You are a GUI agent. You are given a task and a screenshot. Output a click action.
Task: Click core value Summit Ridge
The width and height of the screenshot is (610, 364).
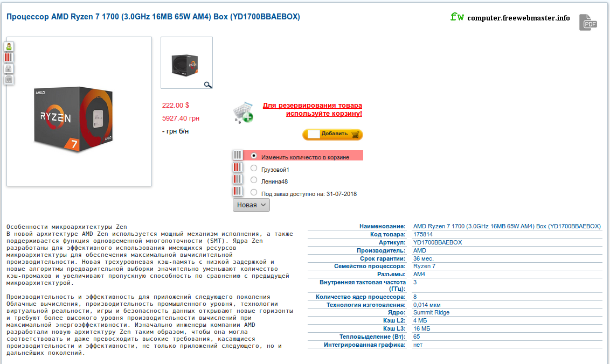(432, 313)
